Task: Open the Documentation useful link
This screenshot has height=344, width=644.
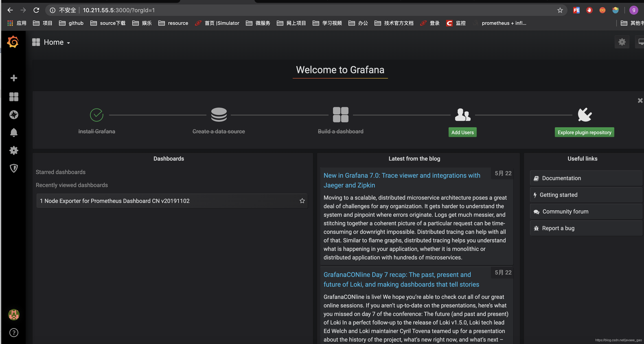Action: pos(561,178)
